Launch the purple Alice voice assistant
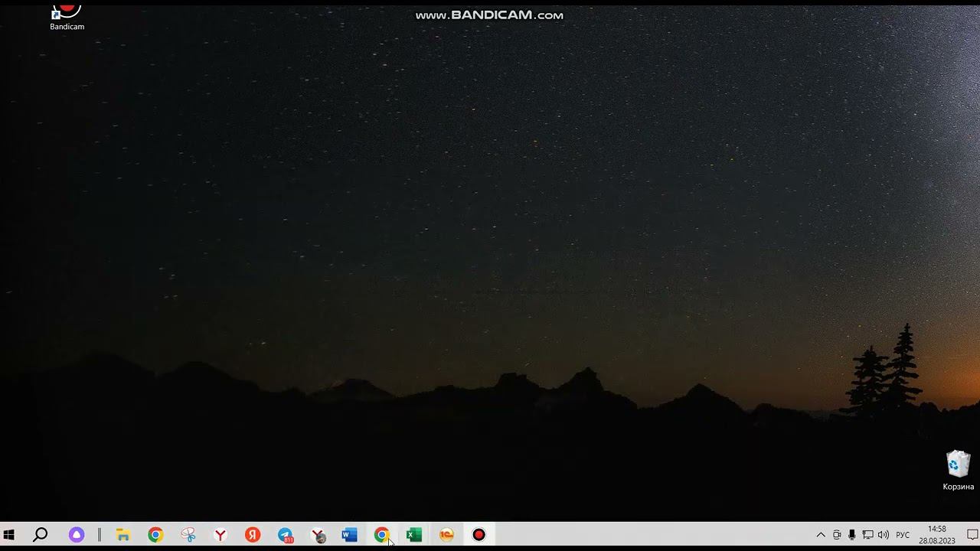Viewport: 980px width, 551px height. [77, 535]
